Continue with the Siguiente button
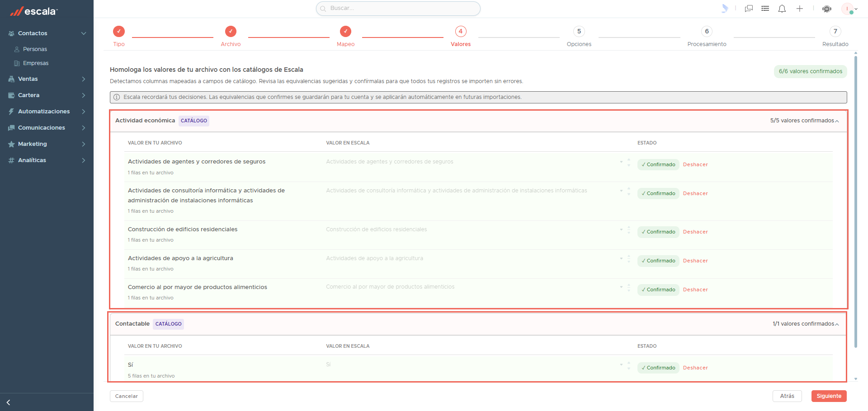 click(x=829, y=396)
